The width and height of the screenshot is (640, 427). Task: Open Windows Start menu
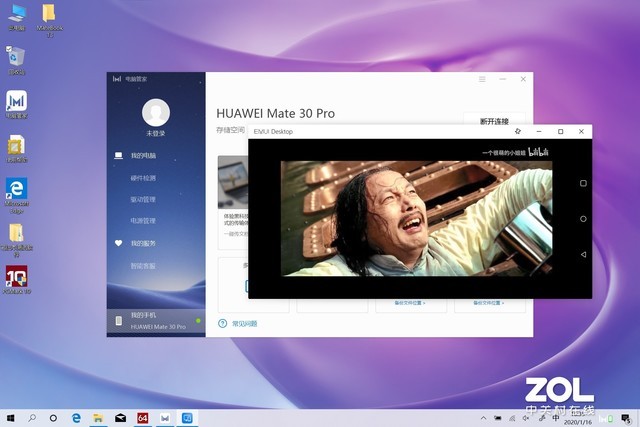(11, 417)
